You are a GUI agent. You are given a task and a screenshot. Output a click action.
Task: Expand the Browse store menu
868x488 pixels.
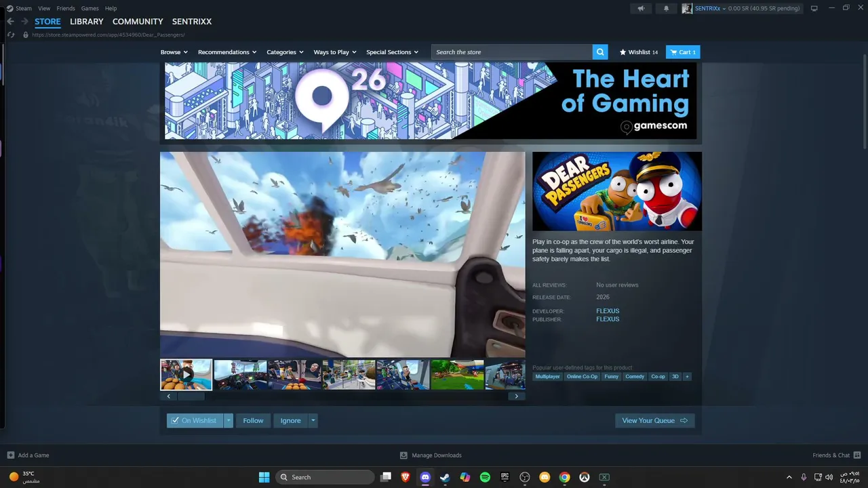(x=174, y=52)
